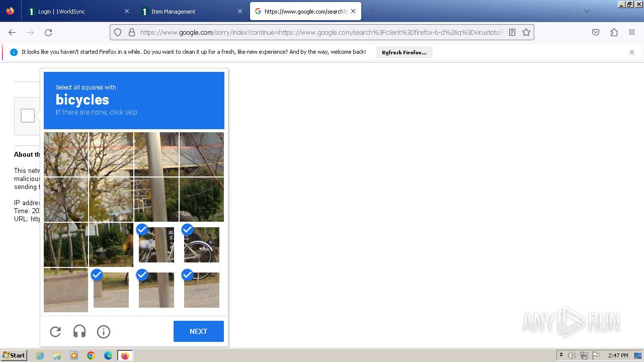Reload the current page
Viewport: 644px width, 362px height.
[48, 32]
